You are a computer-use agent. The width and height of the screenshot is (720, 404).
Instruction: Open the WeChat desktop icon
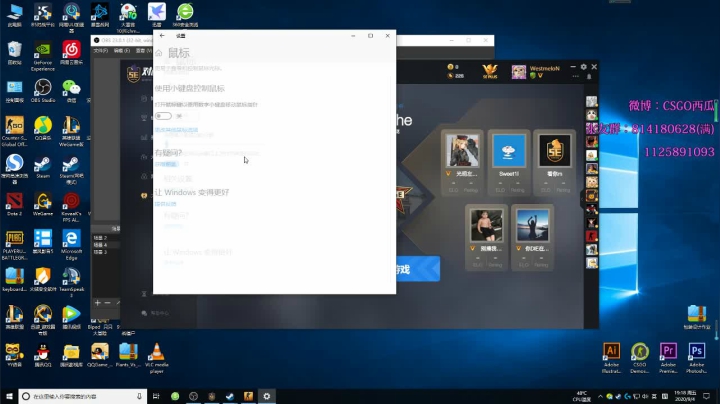(71, 90)
